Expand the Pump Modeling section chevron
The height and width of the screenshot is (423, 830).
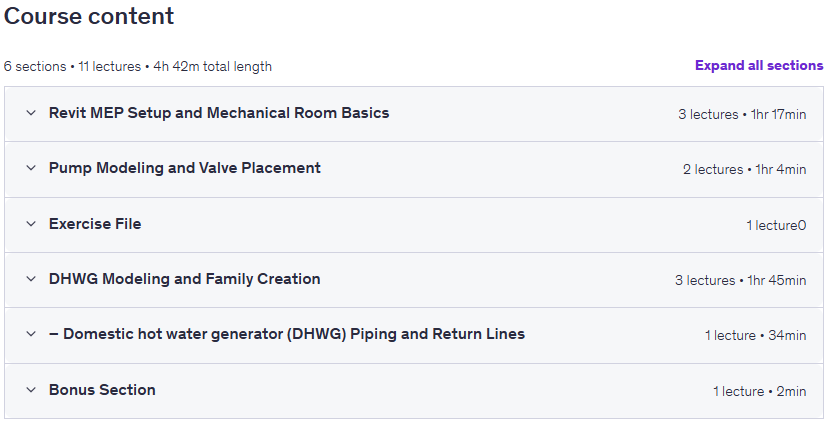click(31, 168)
